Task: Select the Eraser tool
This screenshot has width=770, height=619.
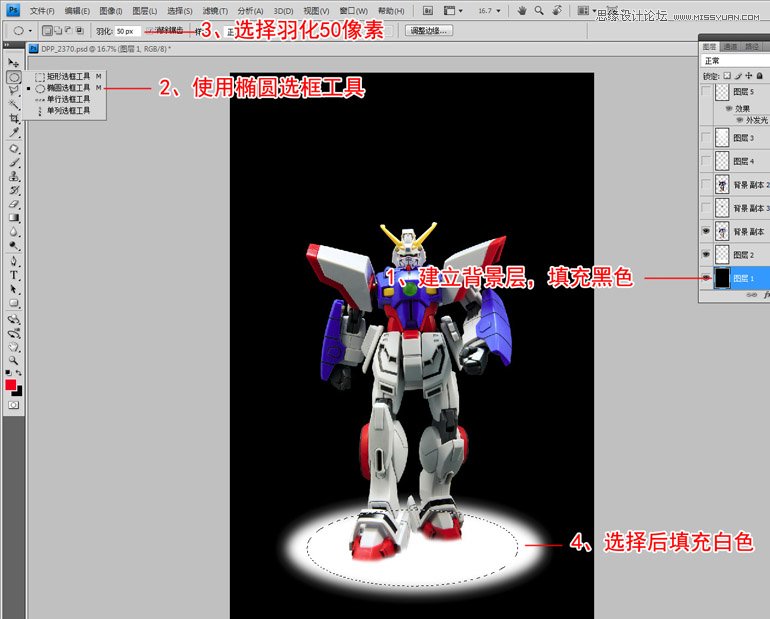Action: pyautogui.click(x=14, y=203)
